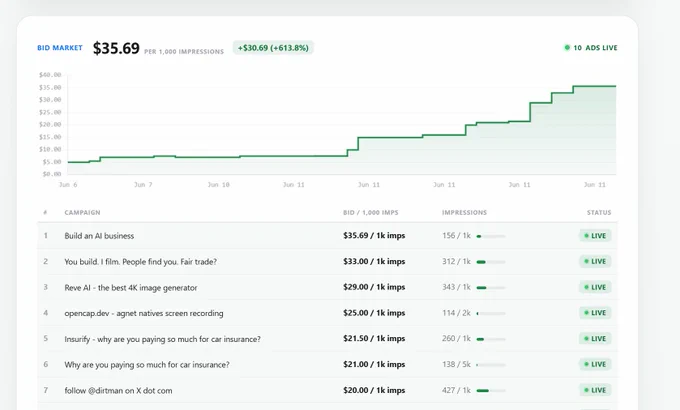The width and height of the screenshot is (680, 410).
Task: Click the $35.69 current bid price
Action: coord(116,48)
